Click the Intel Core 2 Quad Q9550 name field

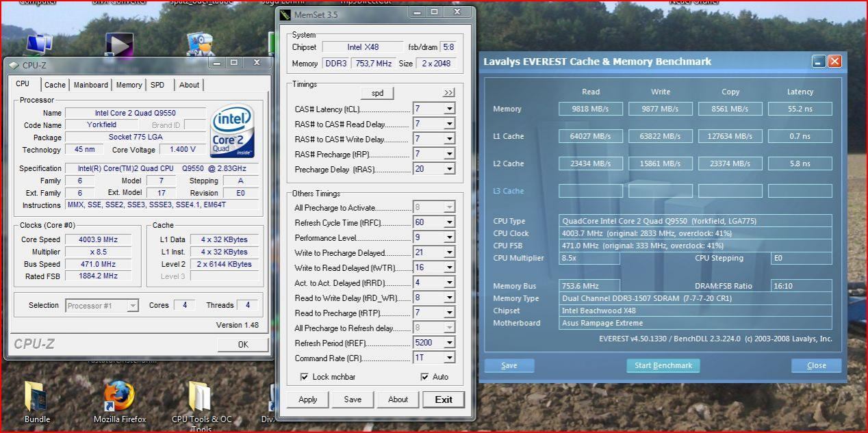135,113
